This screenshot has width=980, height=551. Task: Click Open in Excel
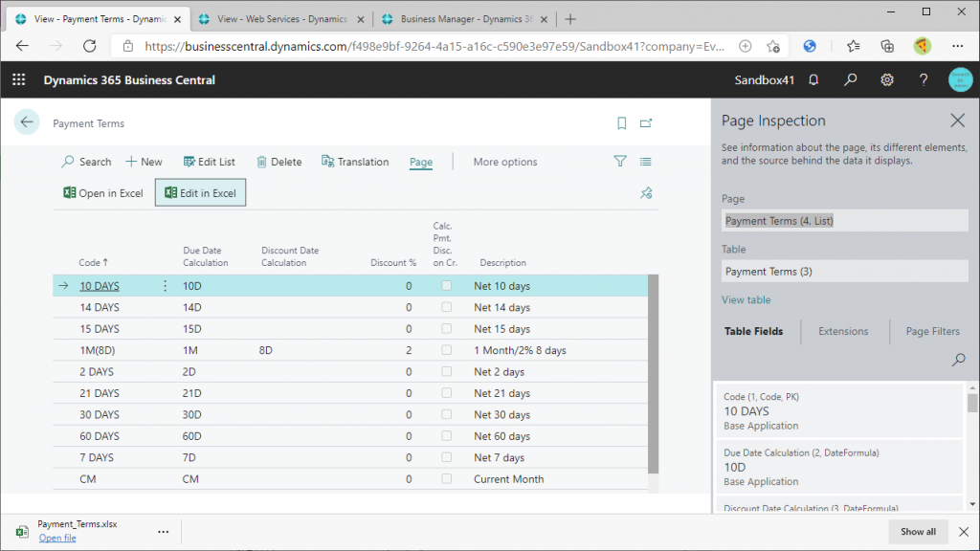(x=103, y=193)
